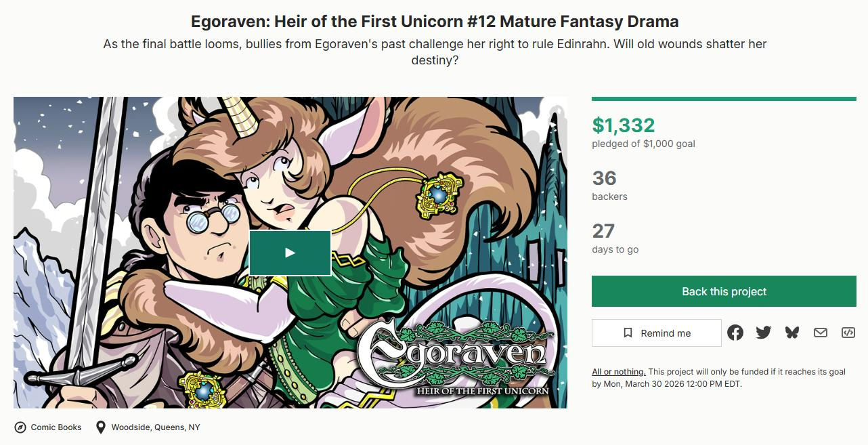
Task: Share by email using the envelope icon
Action: pyautogui.click(x=821, y=333)
